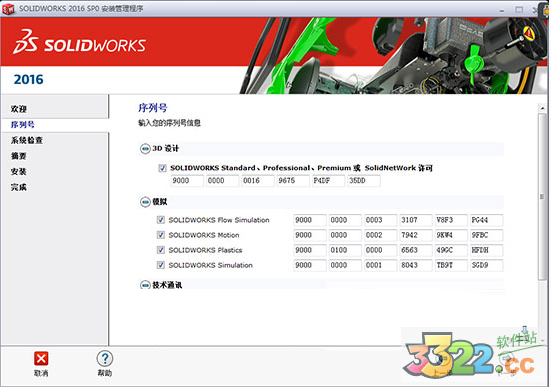Click the 取消 label below the X
Viewport: 551px width, 387px height.
(41, 373)
